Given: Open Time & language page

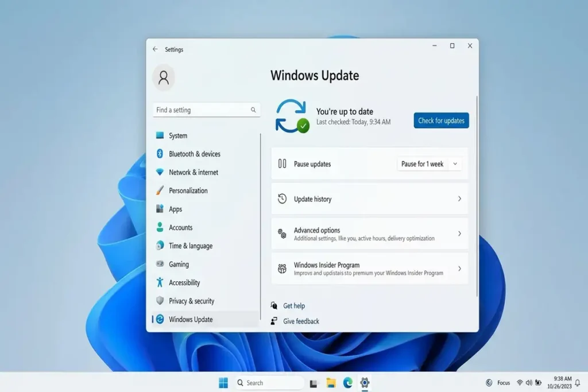Looking at the screenshot, I should click(x=206, y=246).
